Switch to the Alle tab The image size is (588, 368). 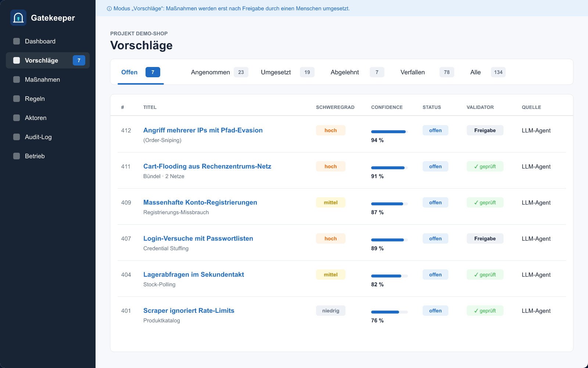coord(488,72)
